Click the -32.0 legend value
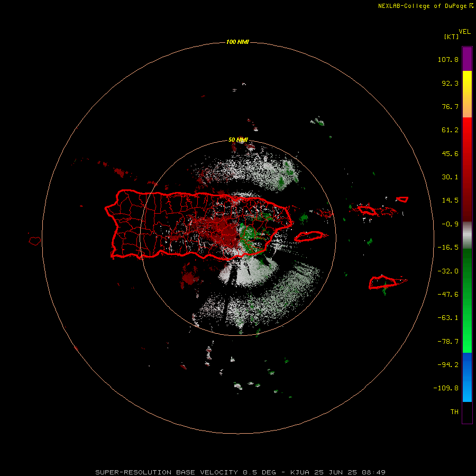476x476 pixels. coord(448,271)
